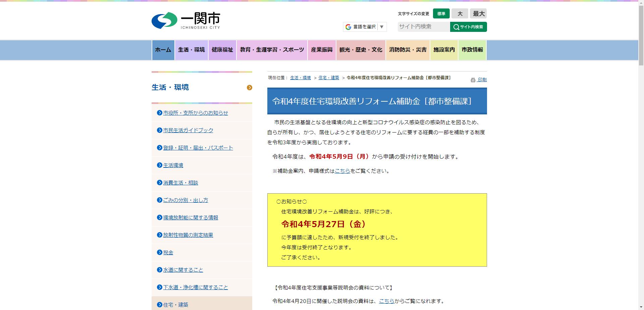Click the printer icon next to 印刷

point(473,80)
